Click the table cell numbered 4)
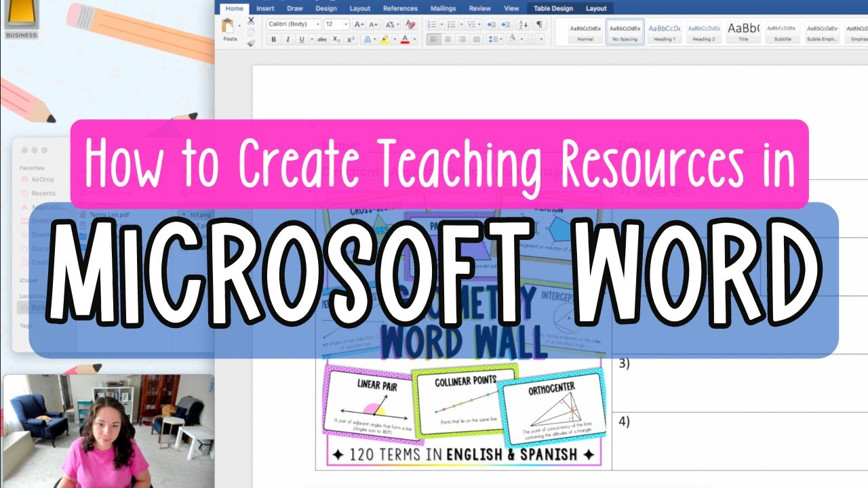The width and height of the screenshot is (868, 488). pyautogui.click(x=740, y=441)
